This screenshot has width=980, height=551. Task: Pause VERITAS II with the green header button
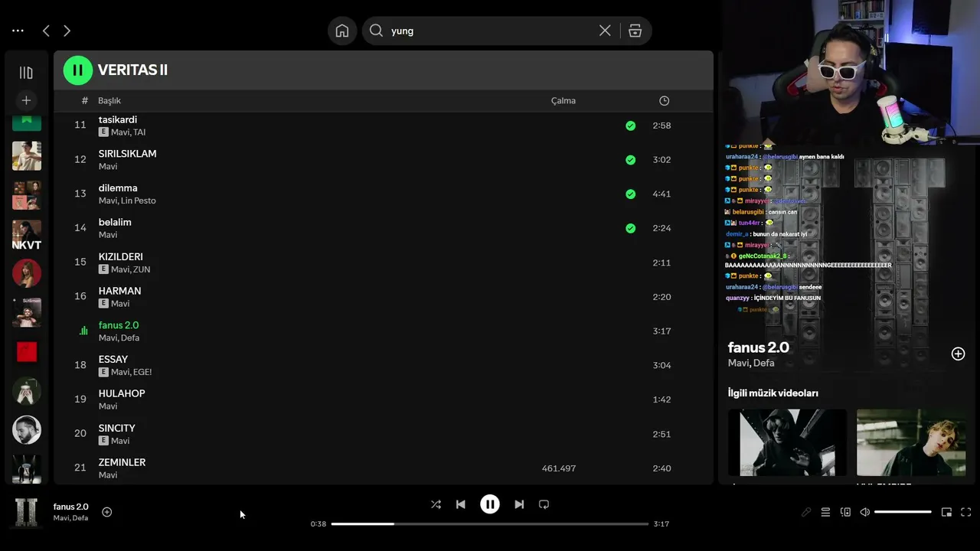click(x=77, y=70)
